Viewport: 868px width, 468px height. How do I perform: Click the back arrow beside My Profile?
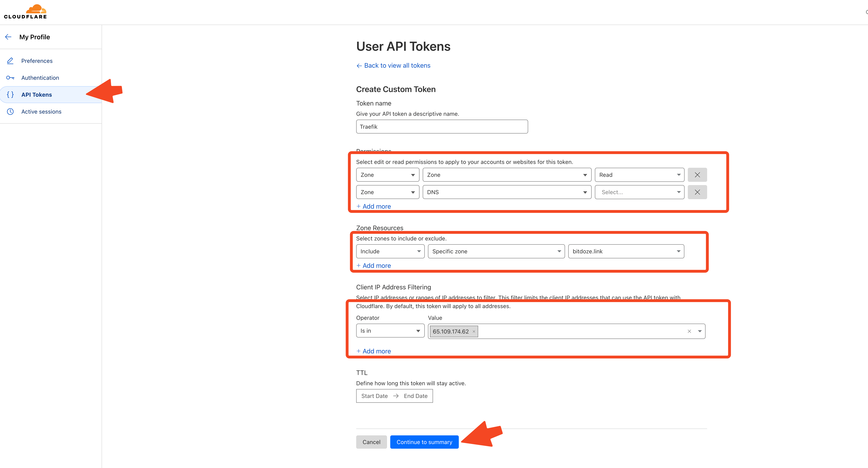(8, 37)
